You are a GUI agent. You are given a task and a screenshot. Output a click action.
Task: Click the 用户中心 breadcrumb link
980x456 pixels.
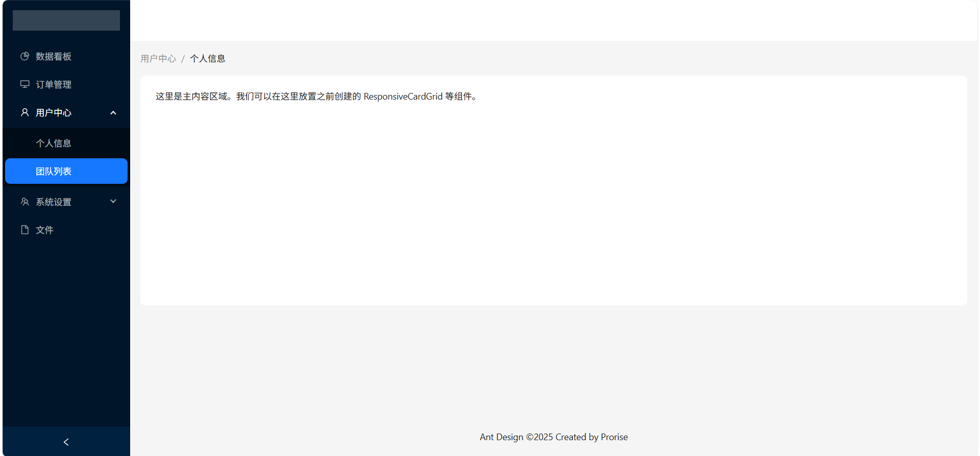pos(158,59)
